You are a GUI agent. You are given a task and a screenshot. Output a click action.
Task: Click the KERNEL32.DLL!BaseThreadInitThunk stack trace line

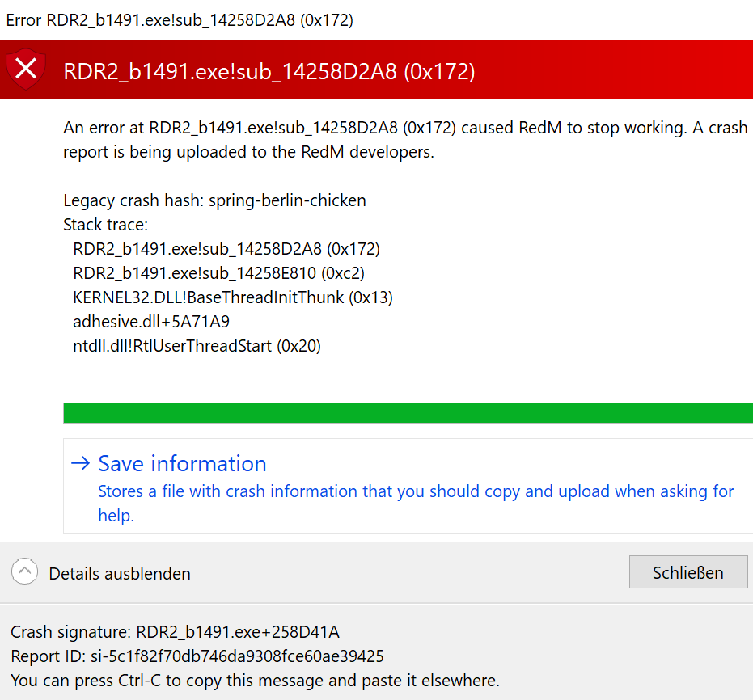click(x=232, y=297)
